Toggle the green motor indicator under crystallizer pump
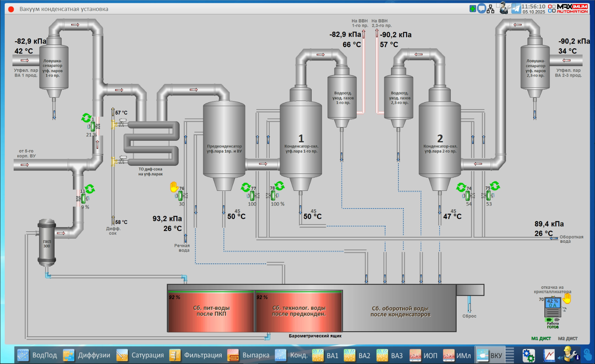 pos(549,319)
